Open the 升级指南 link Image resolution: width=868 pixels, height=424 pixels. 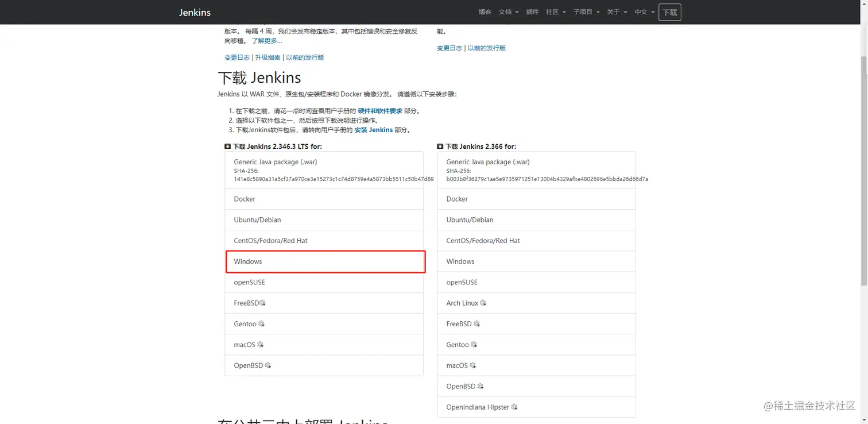click(x=268, y=57)
